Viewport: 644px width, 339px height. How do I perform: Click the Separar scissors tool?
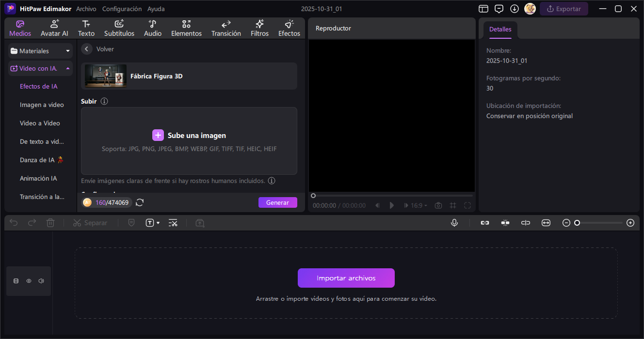pos(90,223)
